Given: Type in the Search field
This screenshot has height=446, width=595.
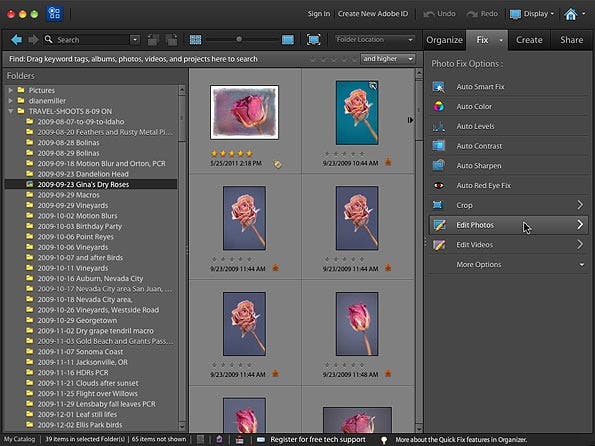Looking at the screenshot, I should point(92,39).
